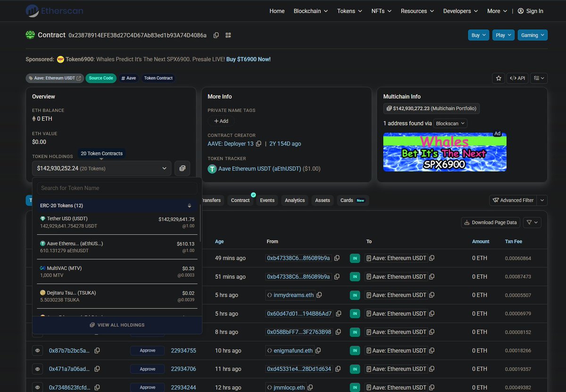The height and width of the screenshot is (392, 566).
Task: Open block number 22934755
Action: click(x=183, y=351)
